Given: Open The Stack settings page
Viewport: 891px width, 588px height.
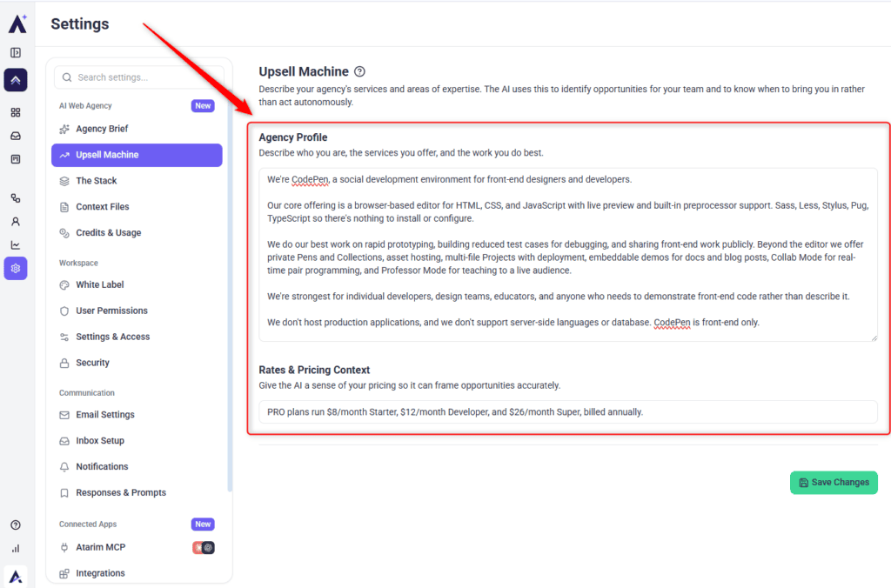Looking at the screenshot, I should pos(137,181).
